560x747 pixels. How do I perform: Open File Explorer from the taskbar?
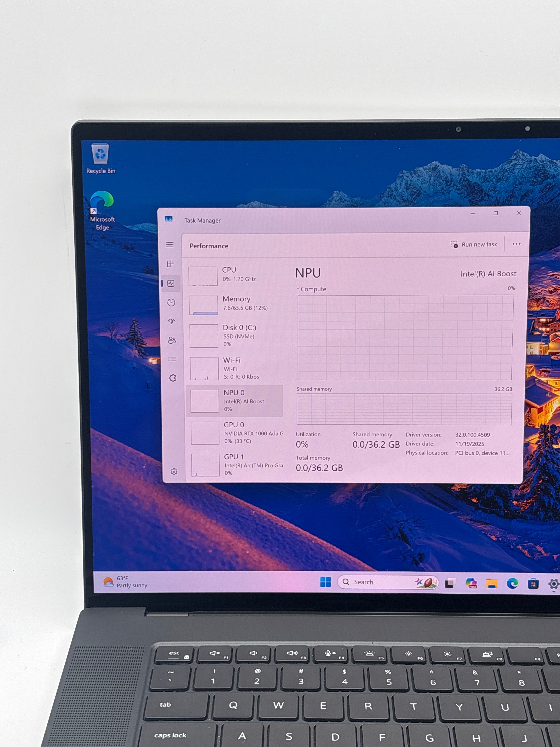point(491,583)
